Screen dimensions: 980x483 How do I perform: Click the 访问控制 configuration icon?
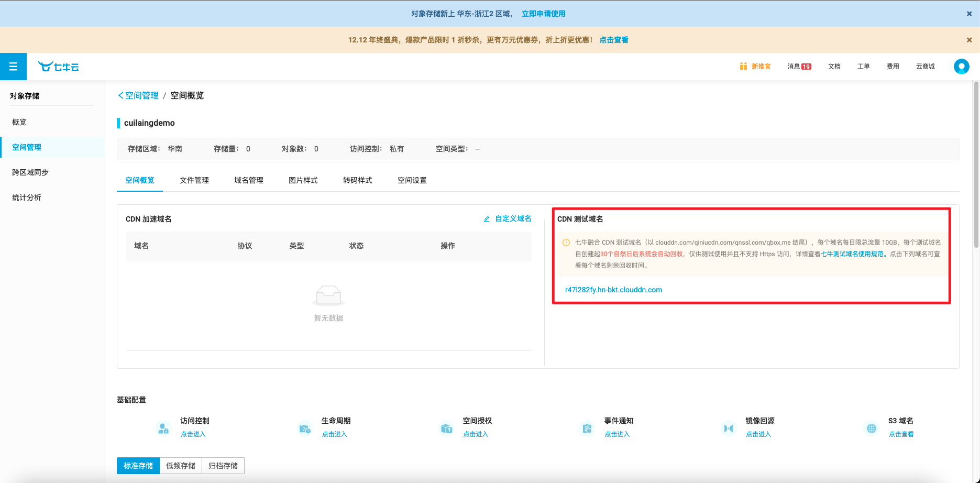click(x=163, y=429)
